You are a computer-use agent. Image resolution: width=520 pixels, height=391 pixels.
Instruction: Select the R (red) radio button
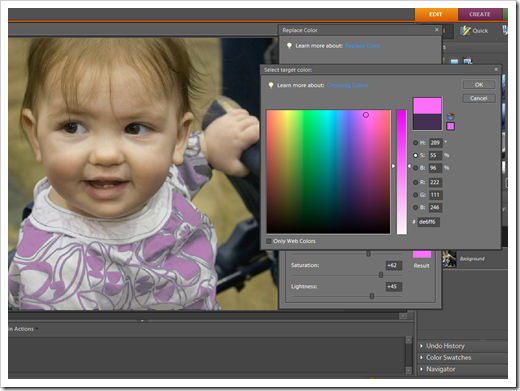[415, 182]
